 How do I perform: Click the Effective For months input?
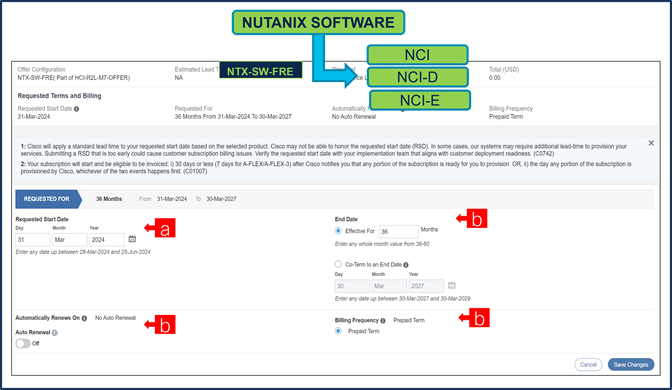pos(399,231)
